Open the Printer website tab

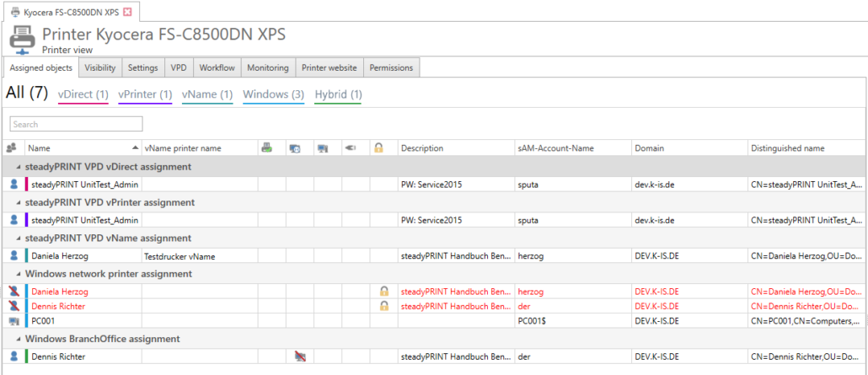(330, 67)
